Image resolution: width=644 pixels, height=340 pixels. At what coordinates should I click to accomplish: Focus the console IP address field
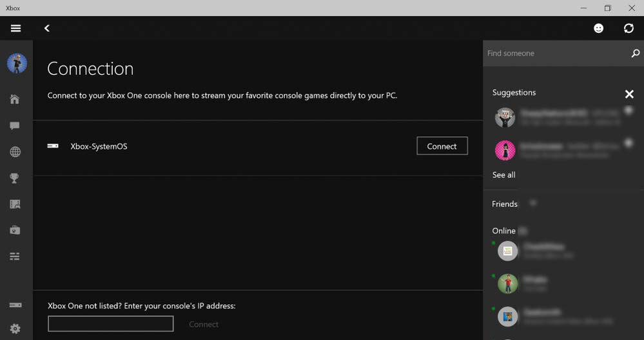(110, 324)
